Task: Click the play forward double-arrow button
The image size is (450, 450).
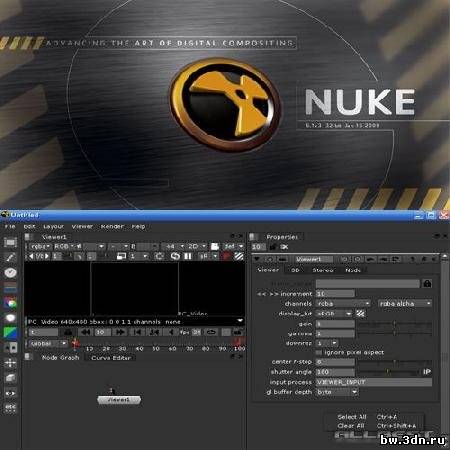Action: 120,332
